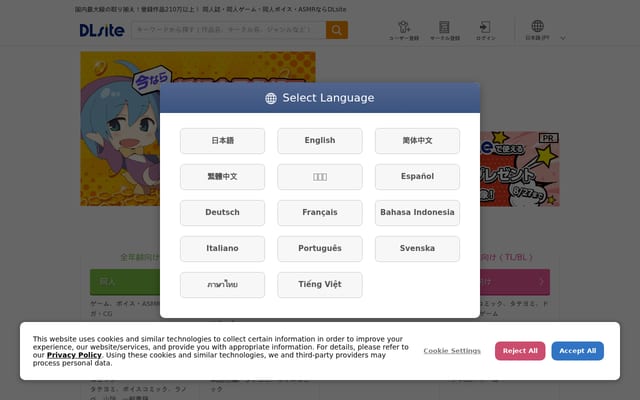Click the orange search magnifier icon

(x=337, y=30)
